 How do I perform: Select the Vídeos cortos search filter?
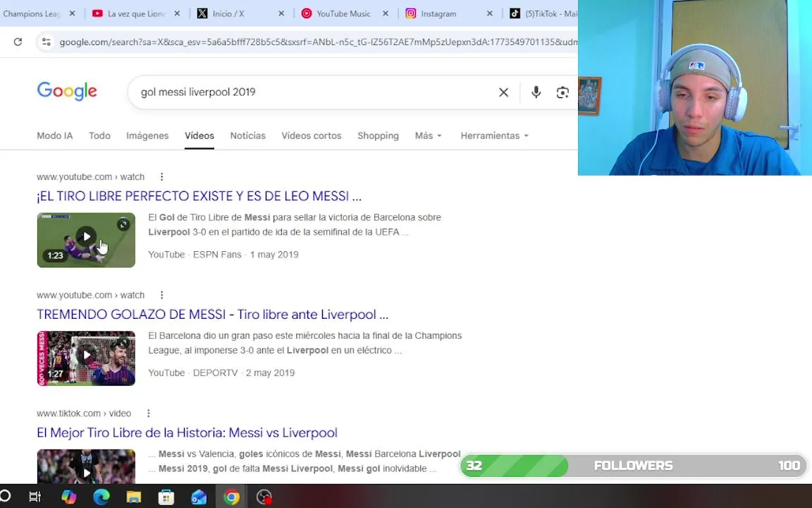[312, 135]
